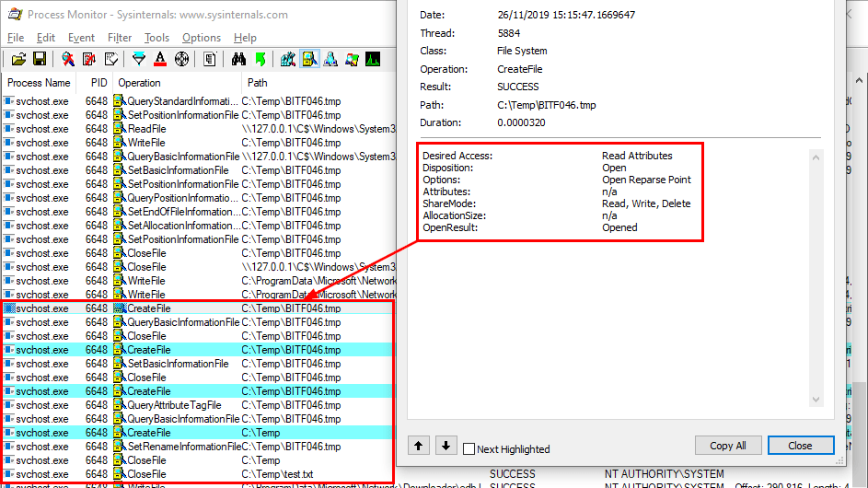This screenshot has width=868, height=488.
Task: Click the Duration value 0.0000320
Action: pos(521,123)
